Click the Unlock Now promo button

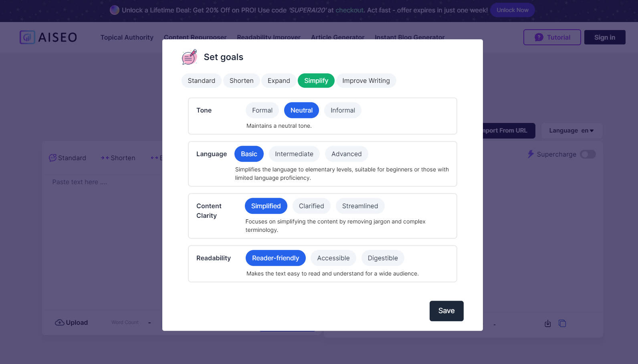(x=512, y=10)
